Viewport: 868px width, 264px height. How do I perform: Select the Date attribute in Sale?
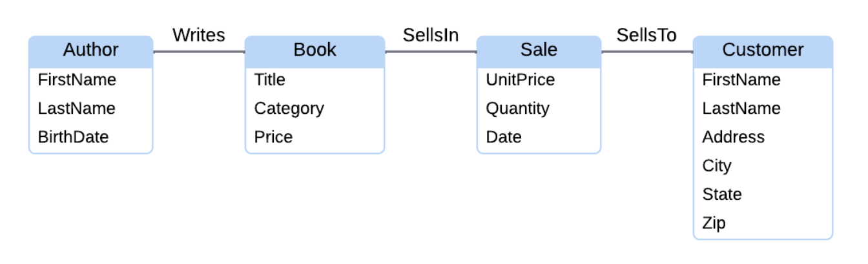click(x=503, y=137)
